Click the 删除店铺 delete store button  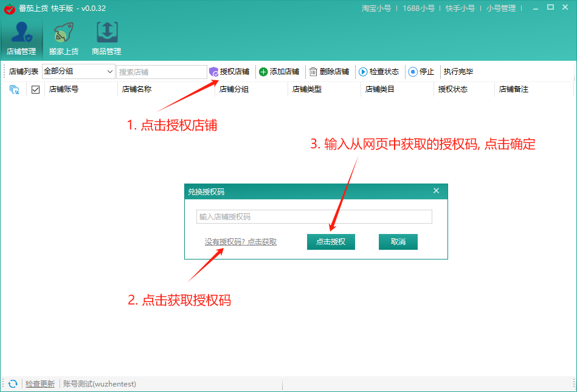click(x=329, y=72)
